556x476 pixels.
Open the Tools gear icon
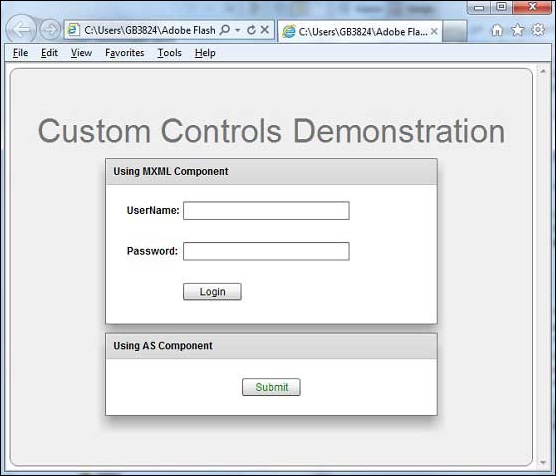click(x=538, y=30)
